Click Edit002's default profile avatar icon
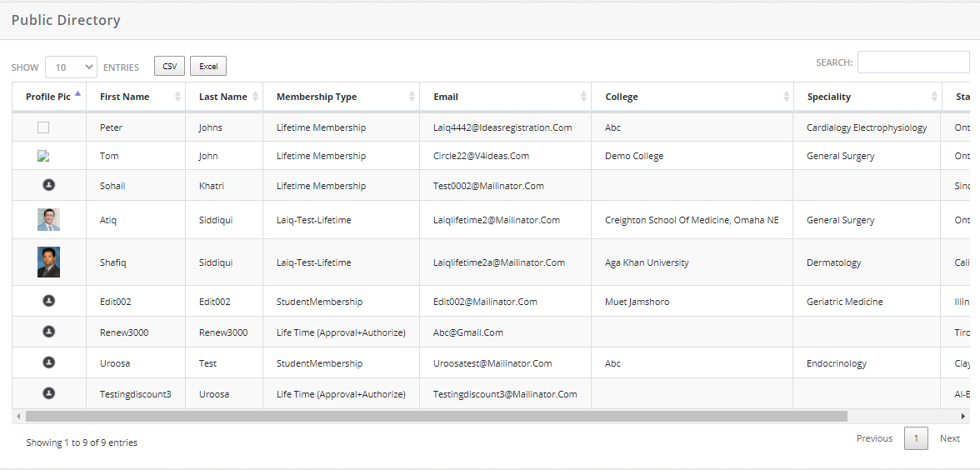The height and width of the screenshot is (470, 980). (48, 301)
